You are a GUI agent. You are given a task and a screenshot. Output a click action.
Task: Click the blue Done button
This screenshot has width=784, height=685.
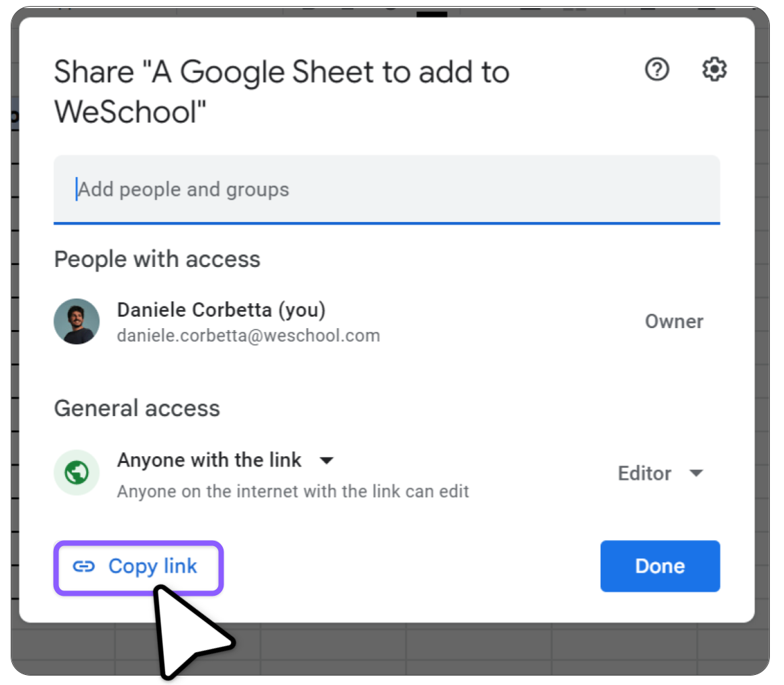click(x=660, y=566)
